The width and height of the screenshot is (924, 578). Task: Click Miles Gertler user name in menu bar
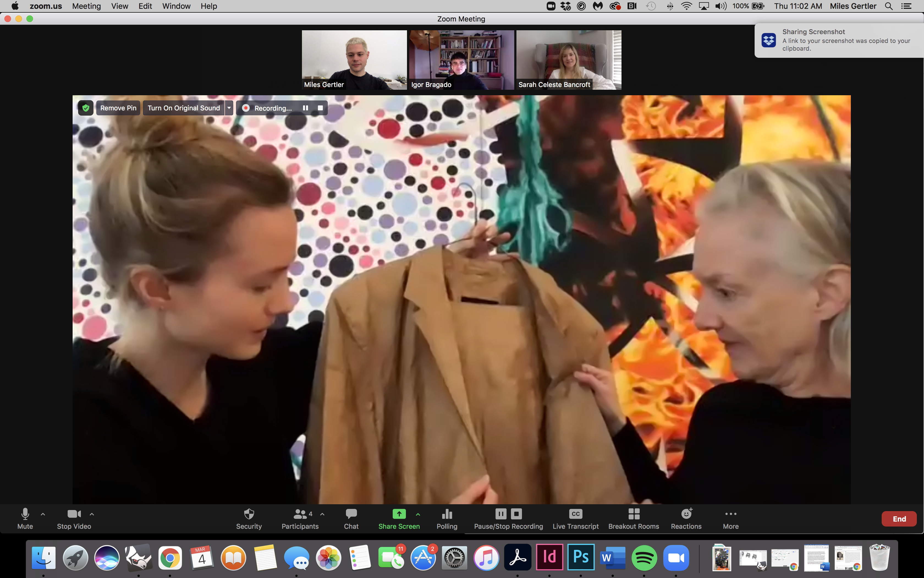pos(853,6)
